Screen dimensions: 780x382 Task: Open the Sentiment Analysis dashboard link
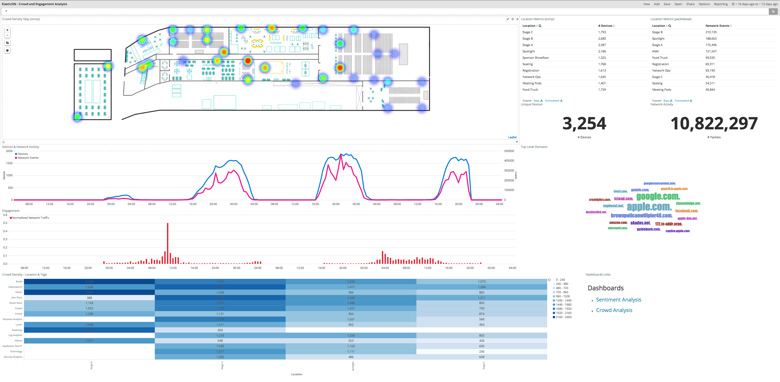(618, 299)
